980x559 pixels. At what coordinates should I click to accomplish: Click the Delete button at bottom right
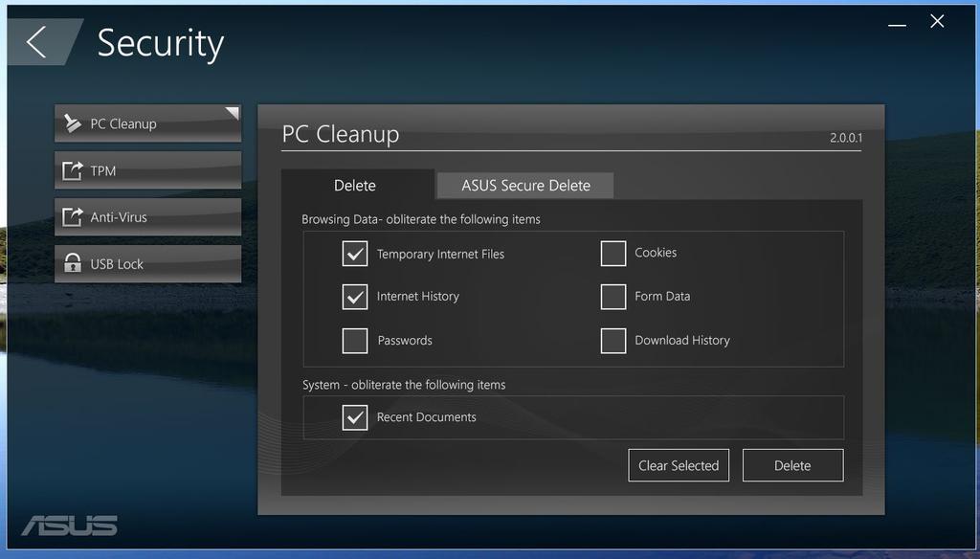point(792,465)
